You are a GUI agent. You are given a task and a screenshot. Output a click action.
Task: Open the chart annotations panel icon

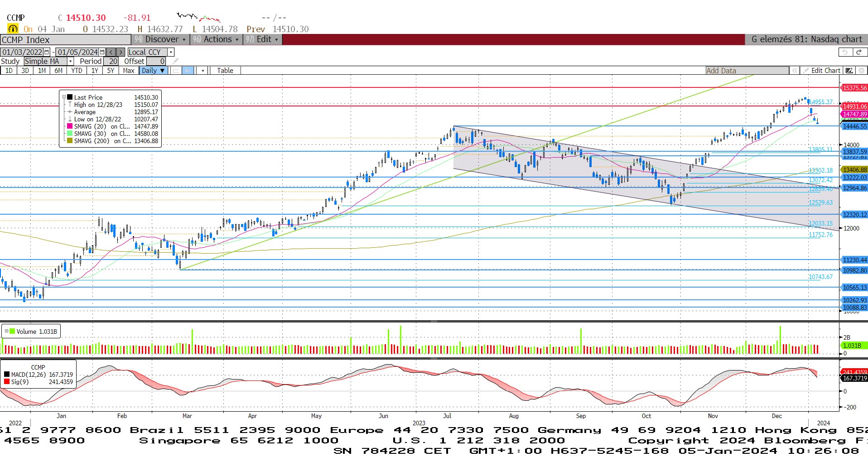coord(849,71)
